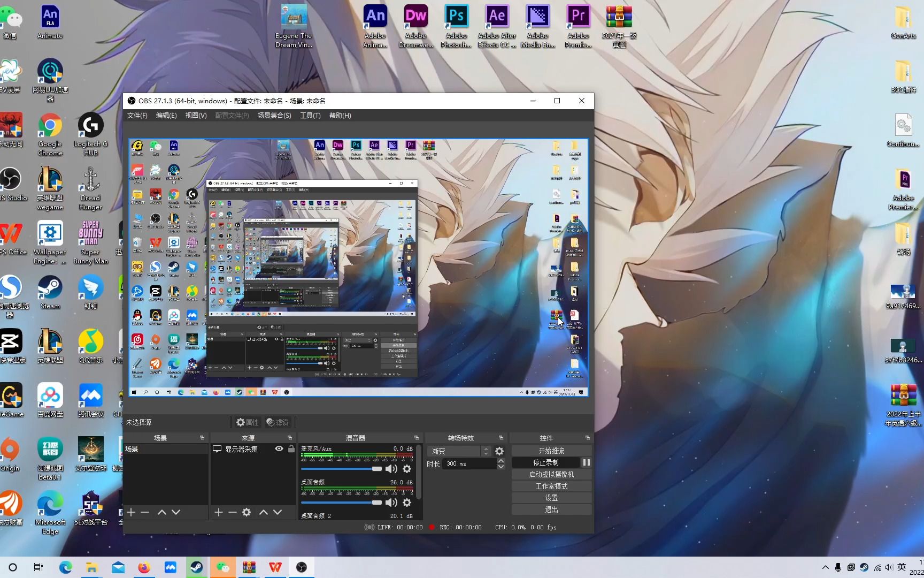
Task: Open 视图(V) menu
Action: [196, 116]
